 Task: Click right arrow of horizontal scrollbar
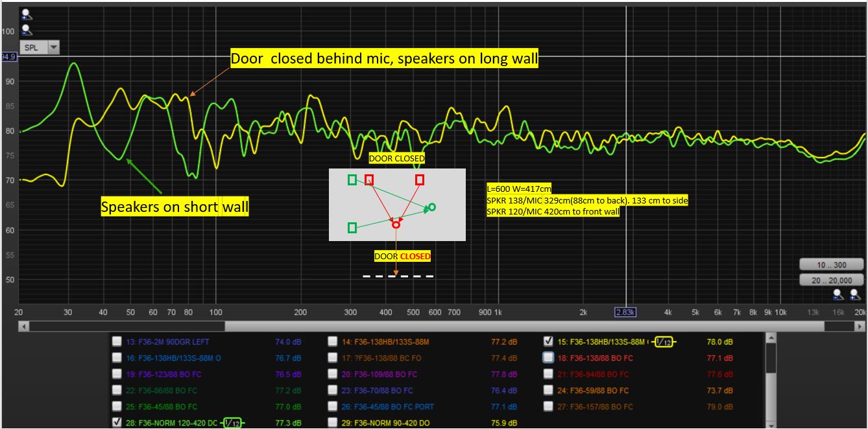click(x=860, y=326)
